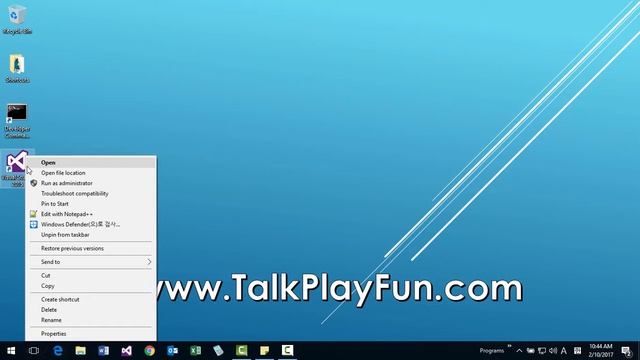
Task: Click the tilted blue tag taskbar icon
Action: pyautogui.click(x=218, y=351)
